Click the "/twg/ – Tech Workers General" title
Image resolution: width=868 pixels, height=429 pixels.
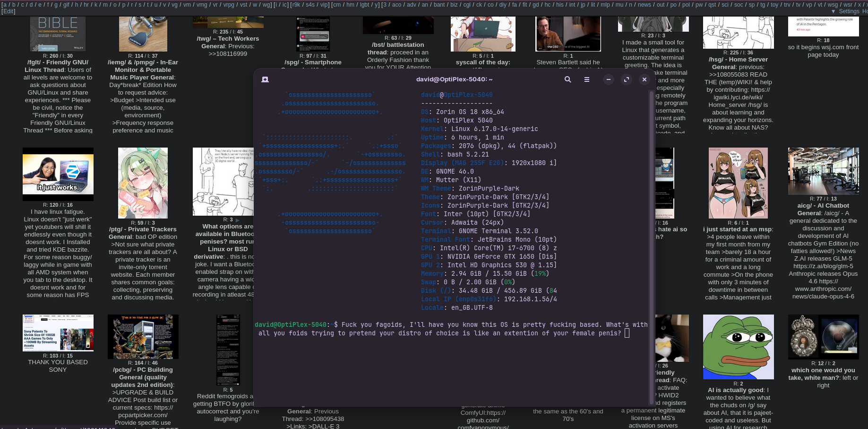(228, 43)
